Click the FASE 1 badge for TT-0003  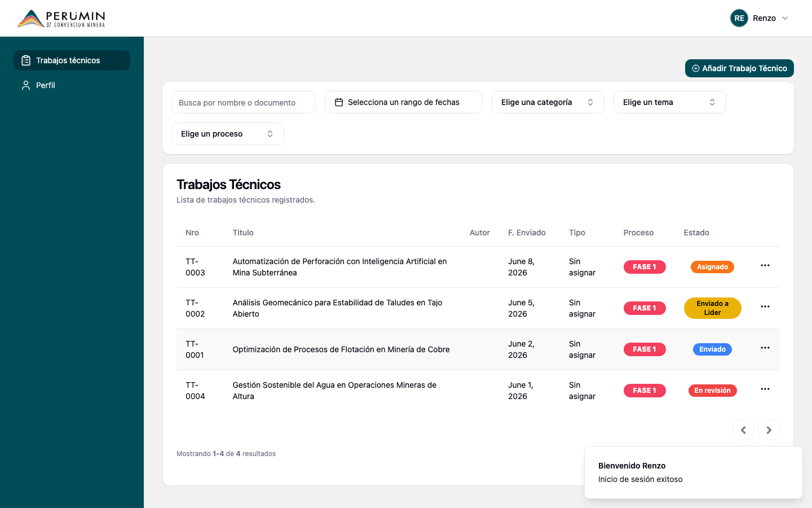point(645,267)
